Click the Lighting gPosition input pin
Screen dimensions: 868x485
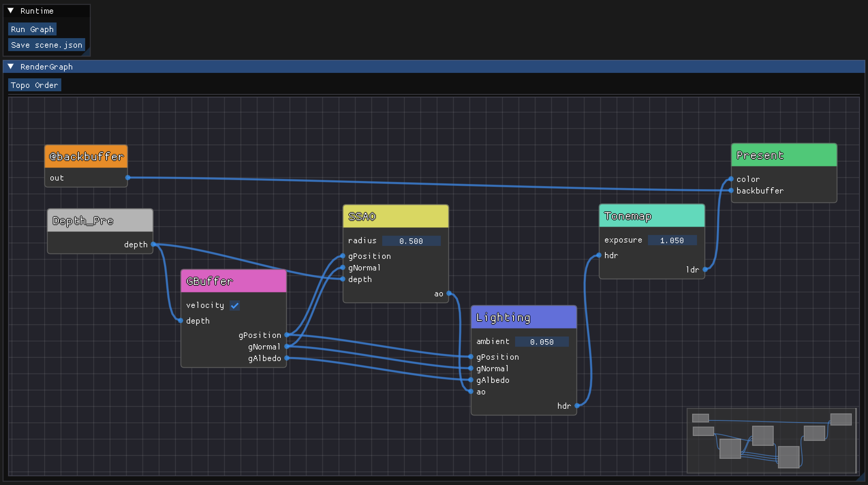coord(471,357)
